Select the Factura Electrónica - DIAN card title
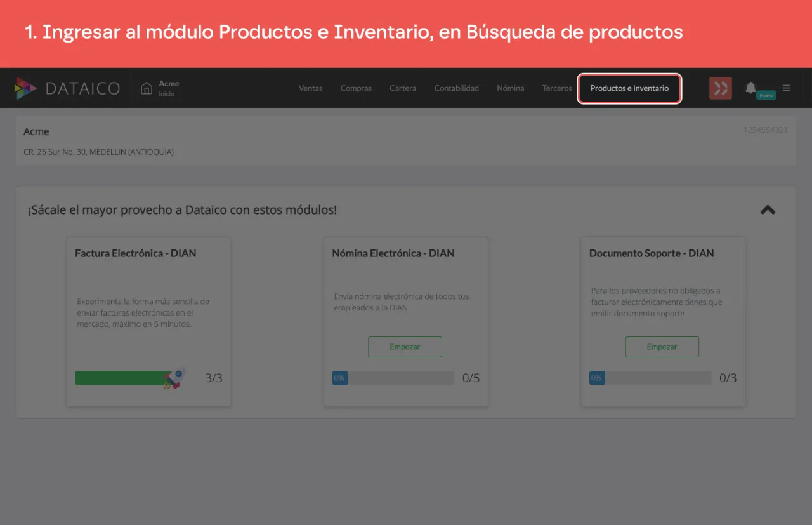The image size is (812, 525). (136, 253)
